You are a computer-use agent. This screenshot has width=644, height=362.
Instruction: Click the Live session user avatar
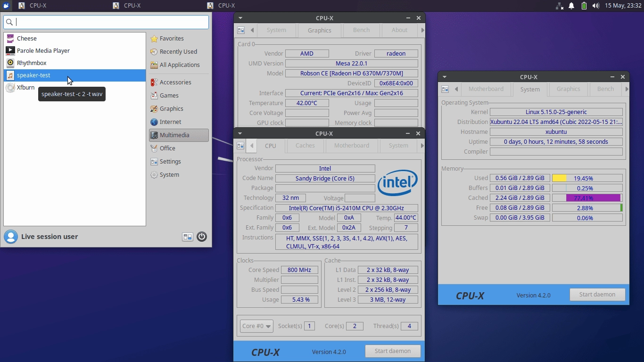(x=11, y=237)
